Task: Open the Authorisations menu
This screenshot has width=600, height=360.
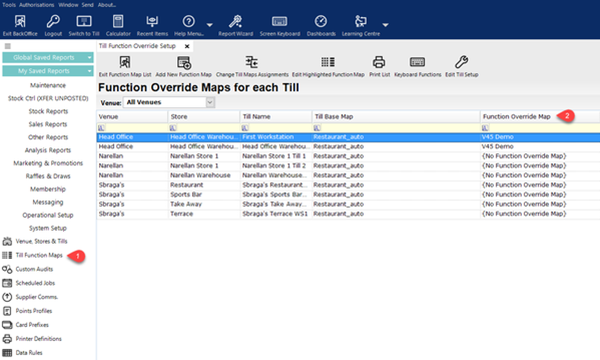Action: 37,5
